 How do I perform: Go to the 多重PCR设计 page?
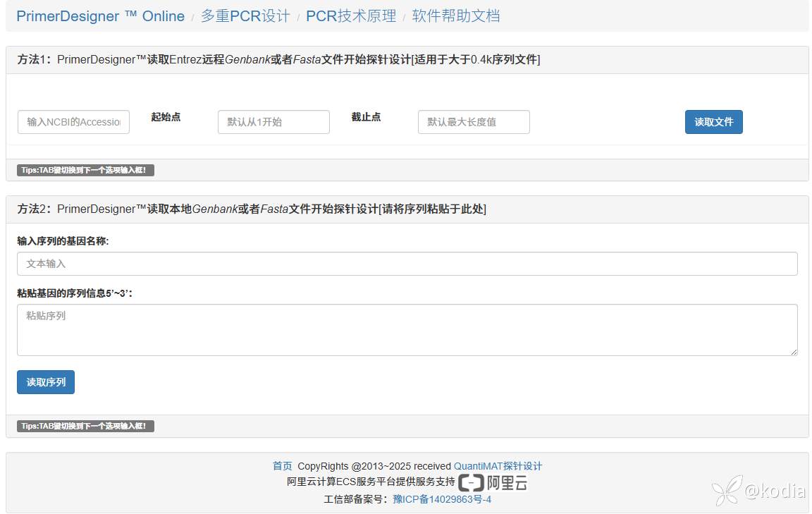[x=245, y=16]
